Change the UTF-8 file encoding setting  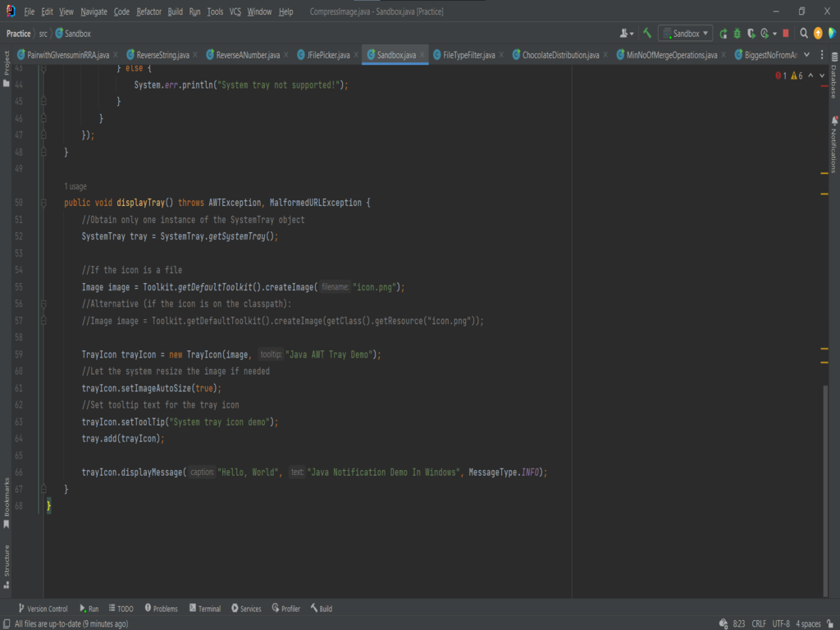point(781,623)
